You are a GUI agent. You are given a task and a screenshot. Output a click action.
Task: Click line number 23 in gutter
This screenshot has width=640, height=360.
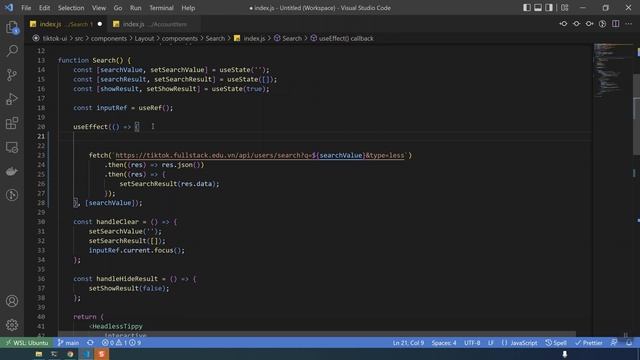(x=41, y=156)
